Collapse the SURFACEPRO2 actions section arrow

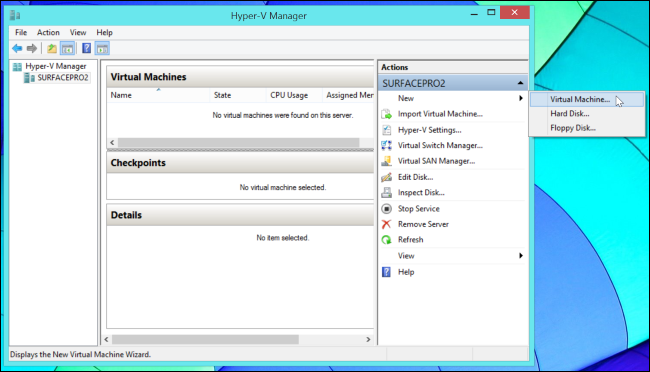(x=520, y=83)
